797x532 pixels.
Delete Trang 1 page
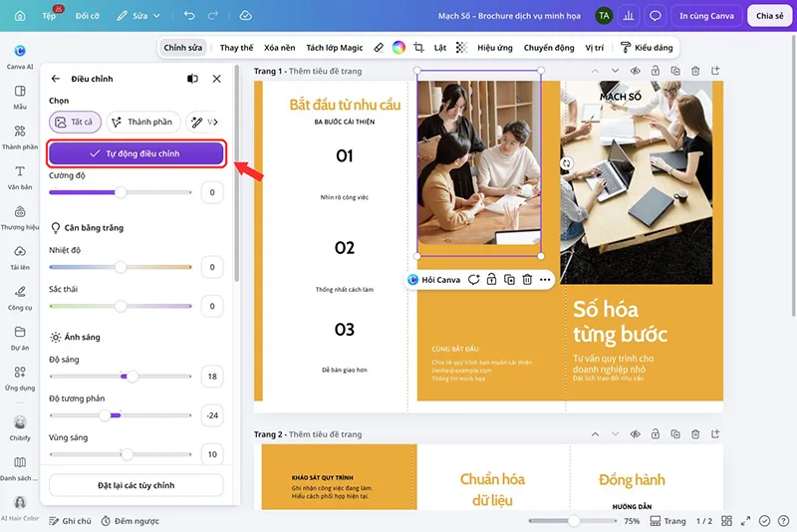695,71
